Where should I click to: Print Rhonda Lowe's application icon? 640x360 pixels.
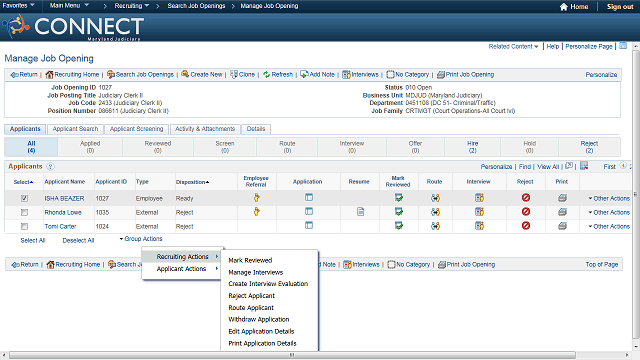click(x=562, y=212)
